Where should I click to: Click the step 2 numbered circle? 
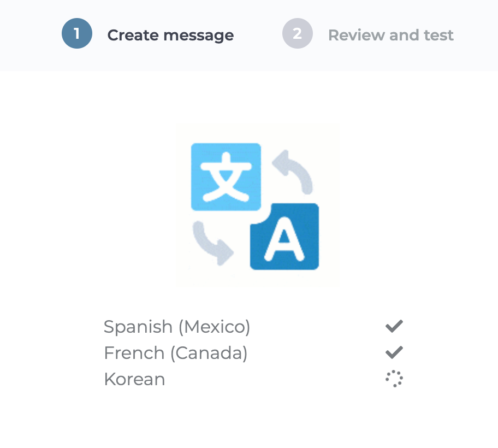click(x=298, y=33)
